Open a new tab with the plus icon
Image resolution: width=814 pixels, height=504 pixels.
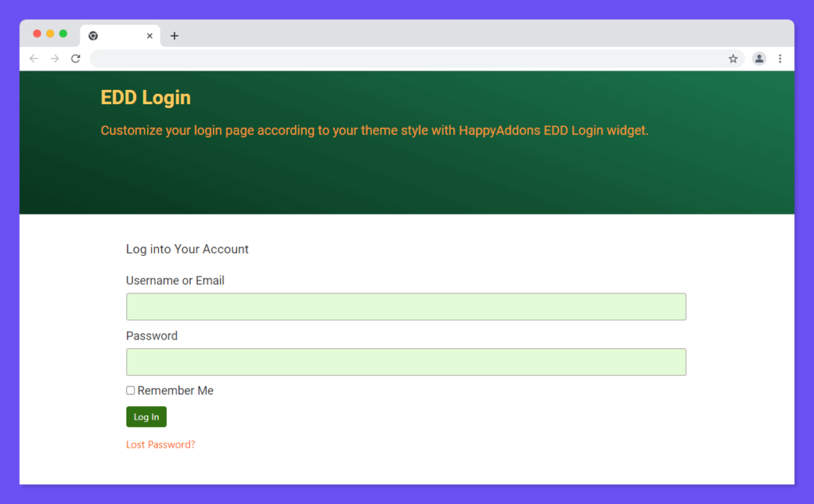click(x=174, y=35)
